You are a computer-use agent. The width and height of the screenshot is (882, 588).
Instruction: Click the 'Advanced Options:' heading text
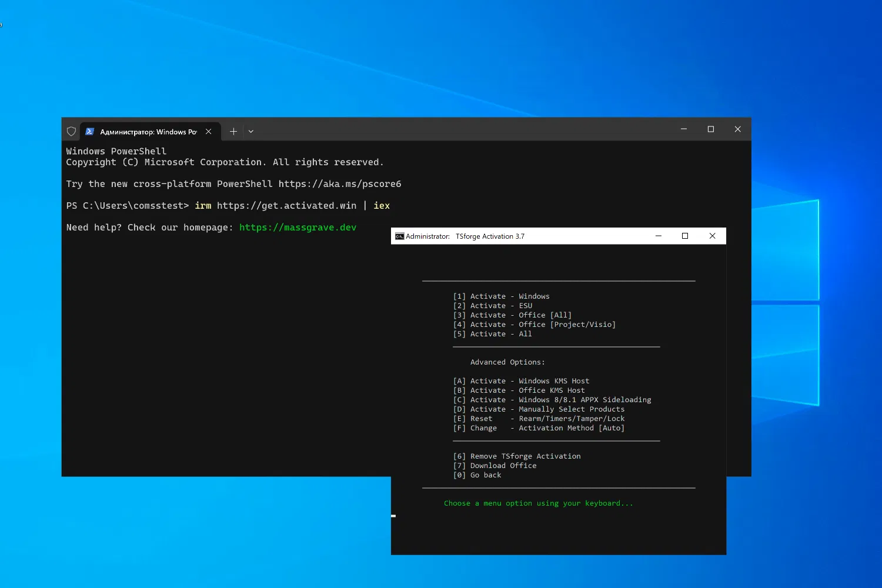[507, 362]
